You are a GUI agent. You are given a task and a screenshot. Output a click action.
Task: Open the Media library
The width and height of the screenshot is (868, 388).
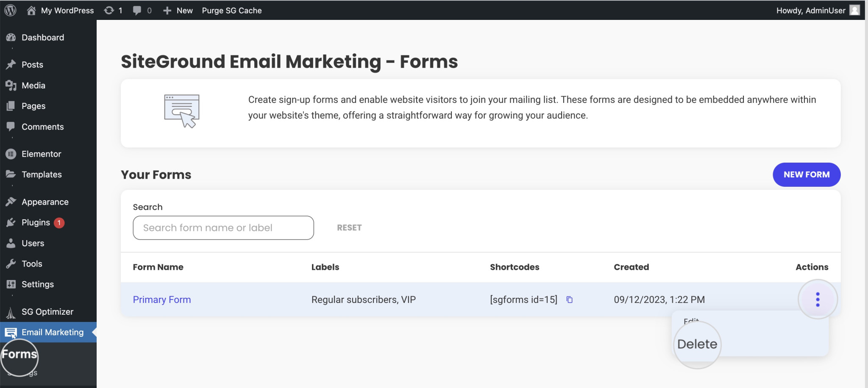pyautogui.click(x=33, y=85)
